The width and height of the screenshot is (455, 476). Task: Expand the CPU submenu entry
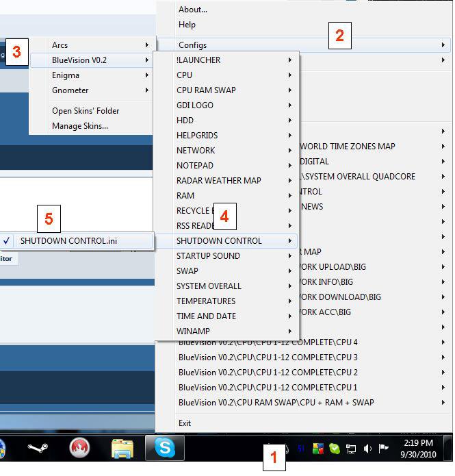[226, 75]
